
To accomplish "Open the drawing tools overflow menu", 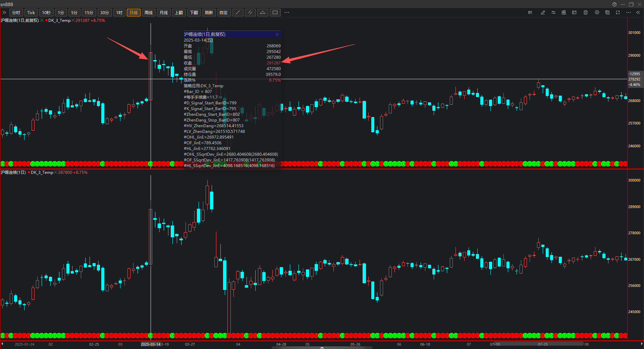I will pyautogui.click(x=287, y=13).
